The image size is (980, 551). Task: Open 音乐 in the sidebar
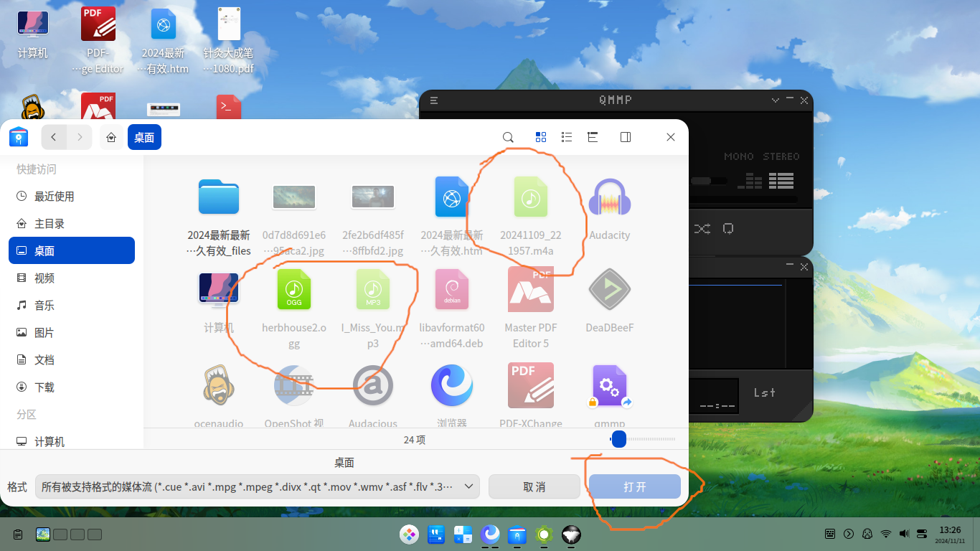(x=72, y=306)
